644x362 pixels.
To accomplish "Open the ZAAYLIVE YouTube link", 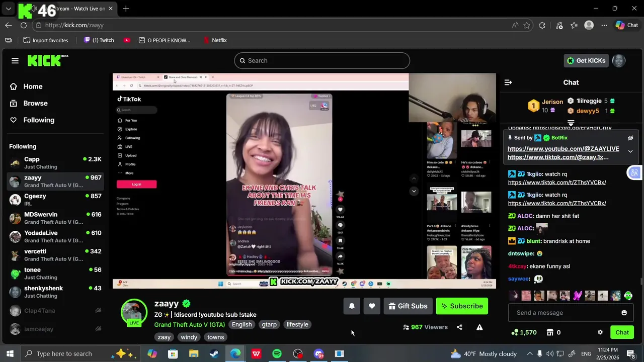I will click(x=563, y=149).
